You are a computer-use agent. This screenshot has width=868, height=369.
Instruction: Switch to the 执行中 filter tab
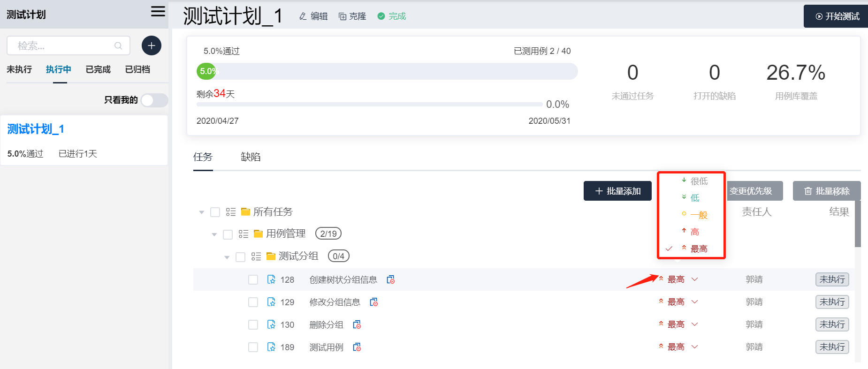point(59,69)
